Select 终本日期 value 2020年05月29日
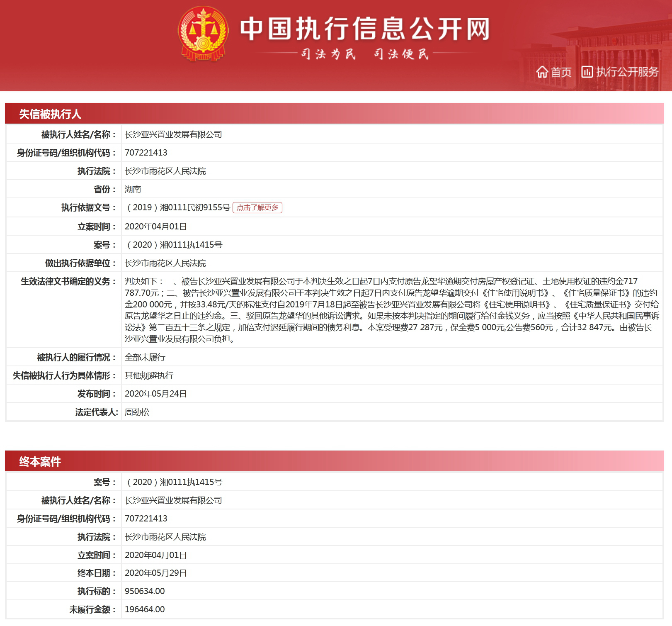672x626 pixels. pos(156,573)
